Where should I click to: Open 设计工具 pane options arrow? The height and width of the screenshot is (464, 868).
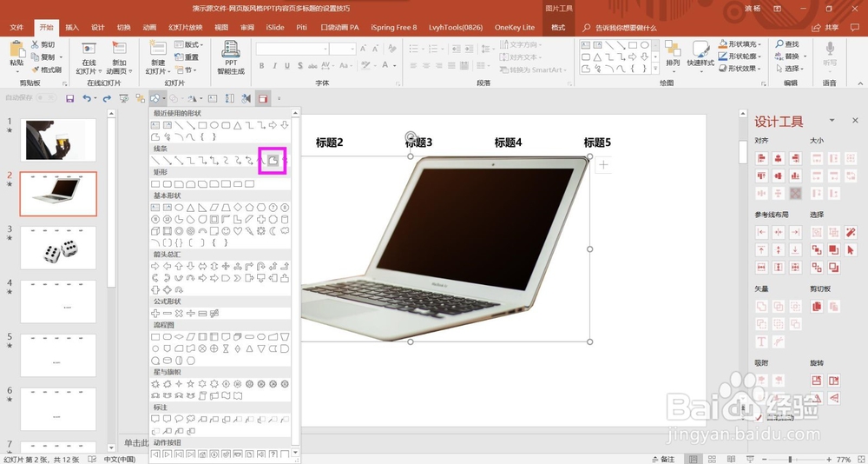832,120
